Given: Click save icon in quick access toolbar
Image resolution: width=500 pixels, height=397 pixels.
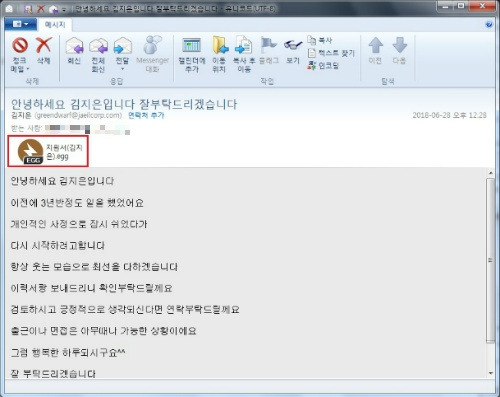Looking at the screenshot, I should [29, 9].
